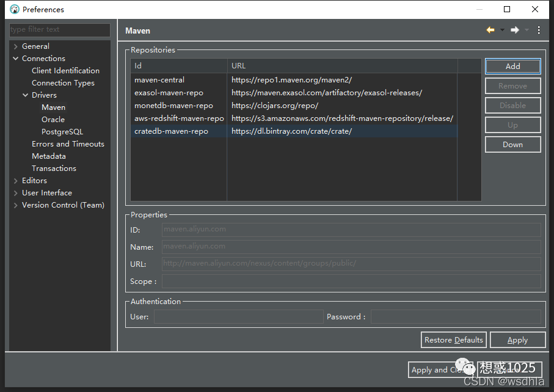Open the Metadata preference page
This screenshot has width=554, height=392.
[49, 156]
